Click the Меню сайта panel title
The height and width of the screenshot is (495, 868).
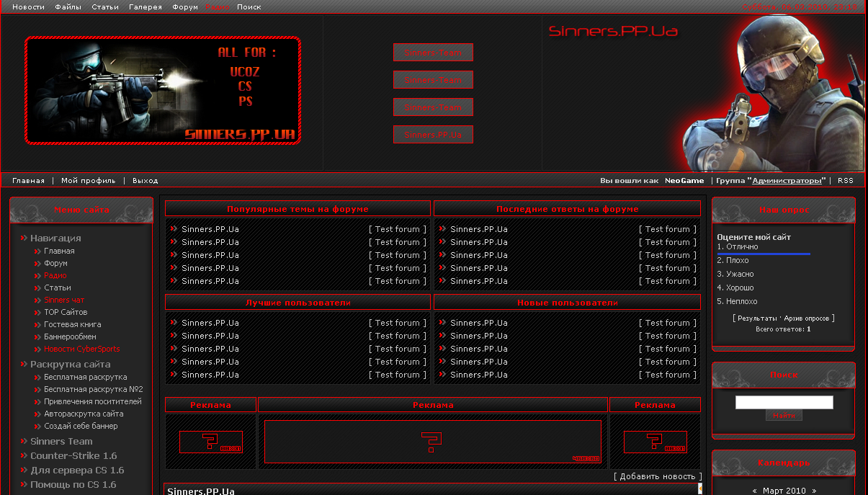click(x=81, y=210)
